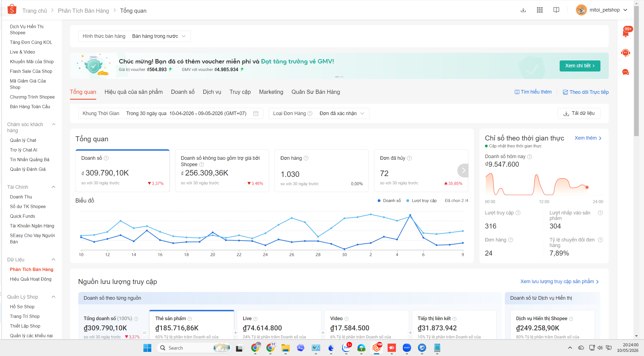Select the Doanh số không bao gồm trợ giá card

(x=222, y=171)
